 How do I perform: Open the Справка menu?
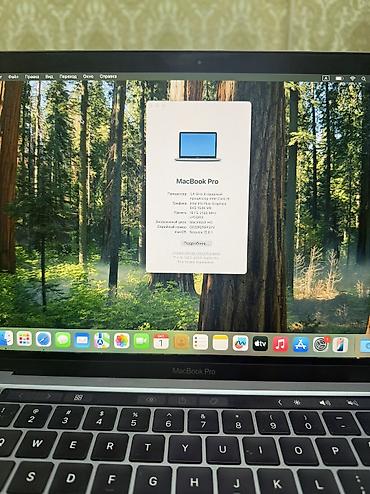(x=108, y=77)
